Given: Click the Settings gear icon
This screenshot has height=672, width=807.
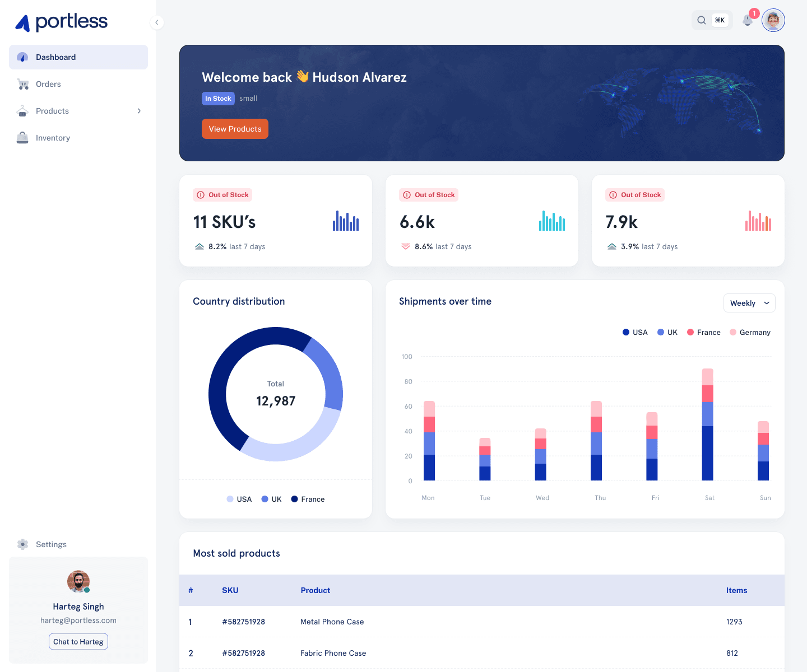Looking at the screenshot, I should pos(22,544).
